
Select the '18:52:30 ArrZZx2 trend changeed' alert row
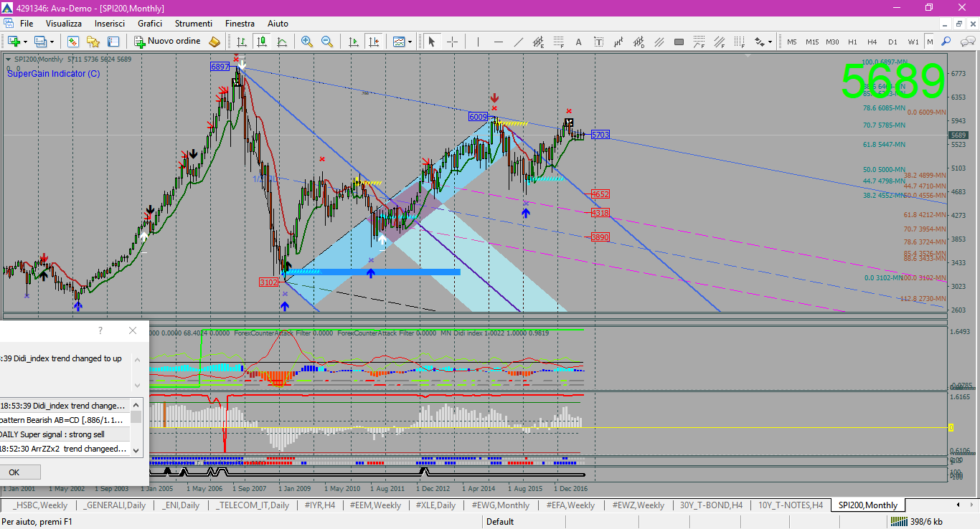[x=65, y=449]
